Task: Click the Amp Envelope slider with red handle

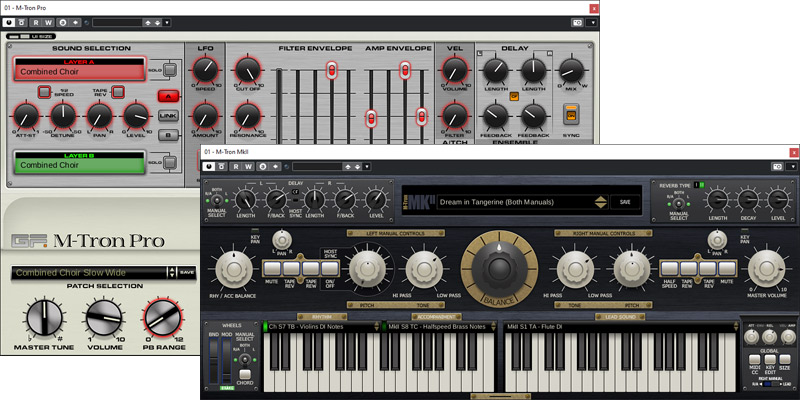Action: [405, 69]
